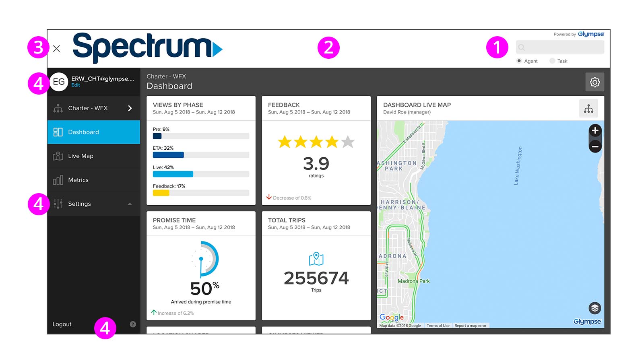Open the Dashboard menu item
644x363 pixels.
(94, 132)
